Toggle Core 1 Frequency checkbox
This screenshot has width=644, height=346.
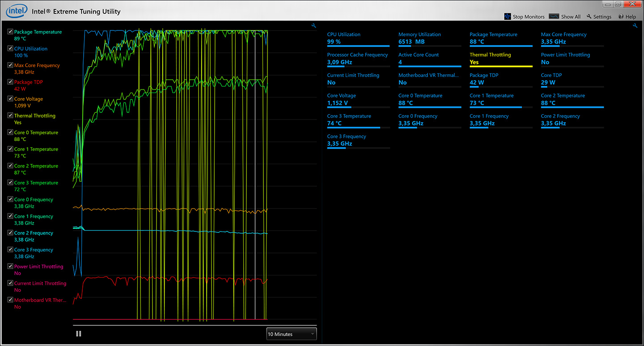(x=10, y=216)
